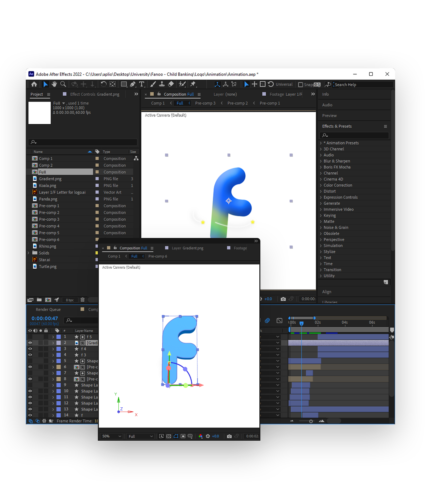Select the Rotation tool
This screenshot has height=504, width=446.
click(103, 84)
